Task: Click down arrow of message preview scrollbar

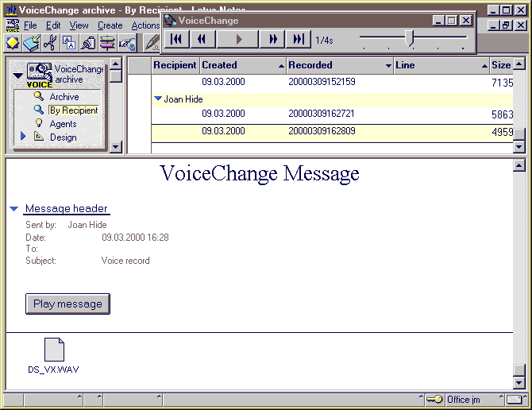Action: coord(519,383)
